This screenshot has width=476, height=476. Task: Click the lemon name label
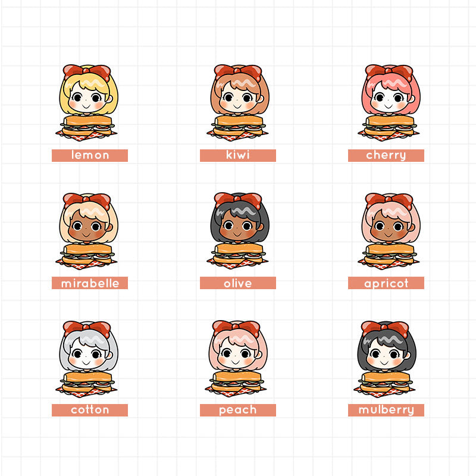pyautogui.click(x=90, y=155)
